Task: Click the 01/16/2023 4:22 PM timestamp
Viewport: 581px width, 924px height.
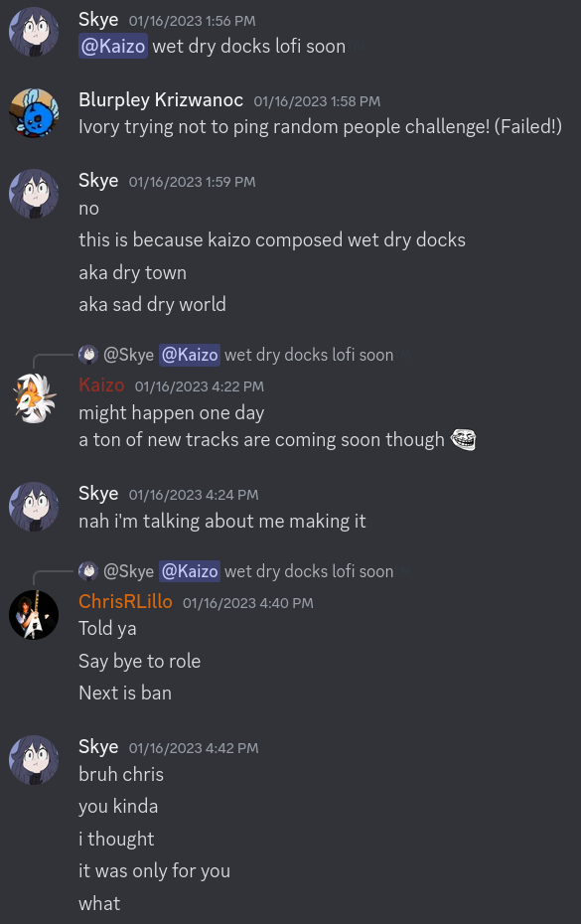Action: pyautogui.click(x=200, y=386)
